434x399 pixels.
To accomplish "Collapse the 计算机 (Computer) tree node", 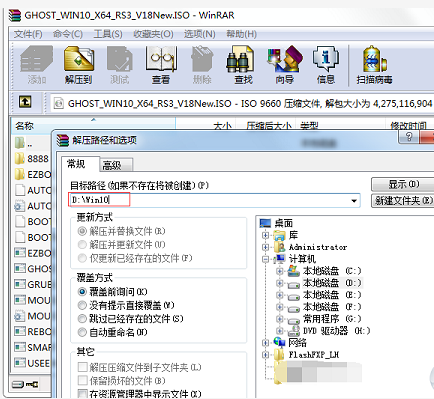I will pyautogui.click(x=266, y=259).
